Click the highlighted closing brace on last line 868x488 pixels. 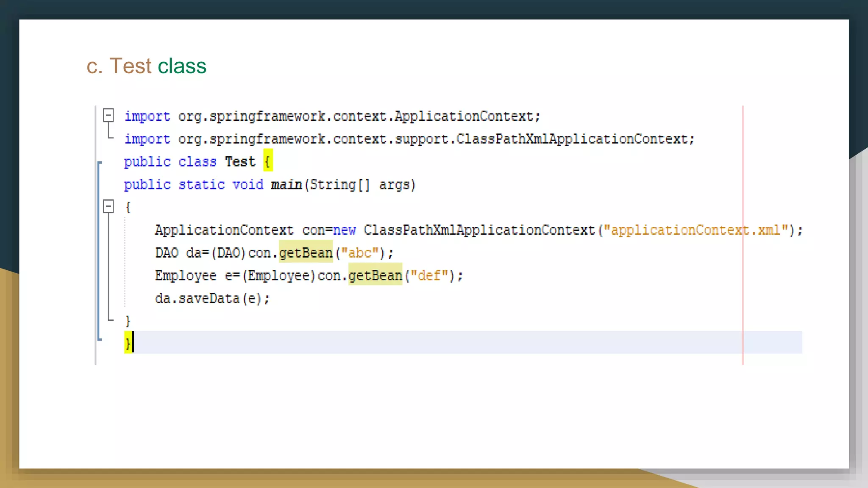pyautogui.click(x=128, y=343)
